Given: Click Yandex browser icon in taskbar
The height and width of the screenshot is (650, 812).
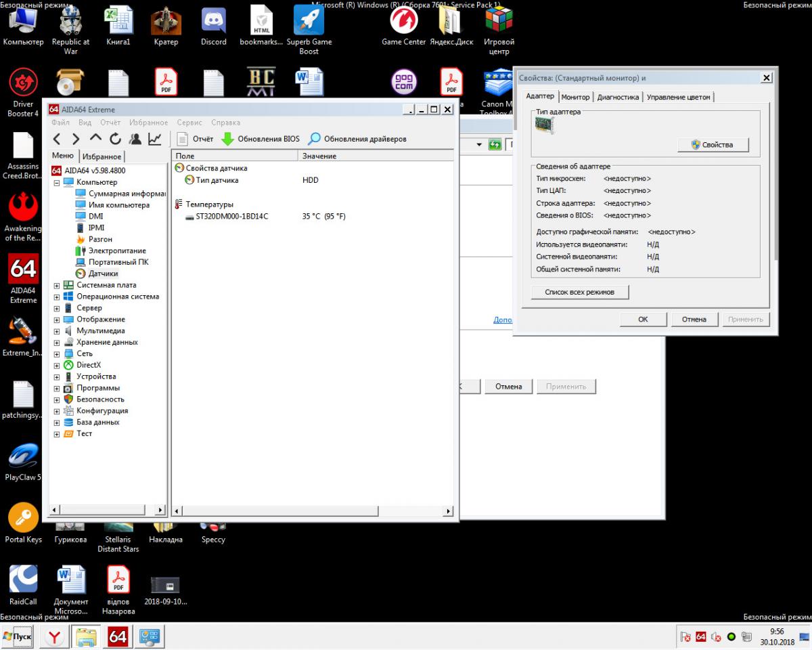Looking at the screenshot, I should coord(55,637).
